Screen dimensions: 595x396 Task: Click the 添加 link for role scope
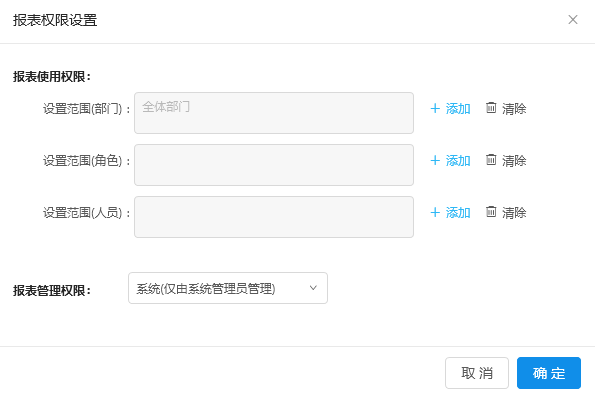(458, 161)
